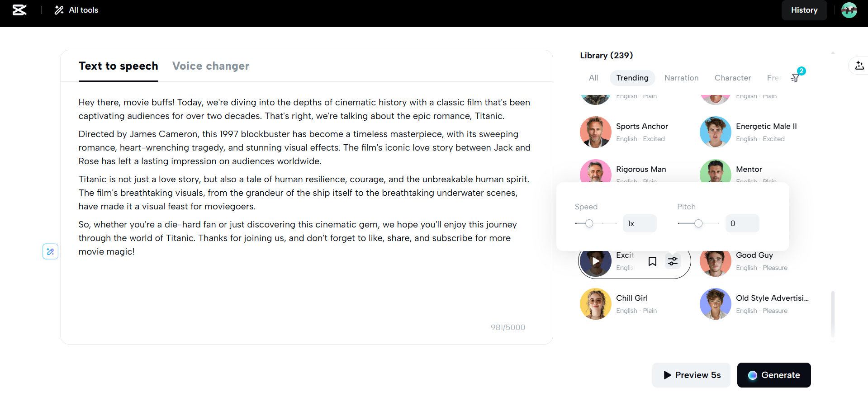Viewport: 868px width, 402px height.
Task: Adjust the Speed slider handle
Action: tap(589, 223)
